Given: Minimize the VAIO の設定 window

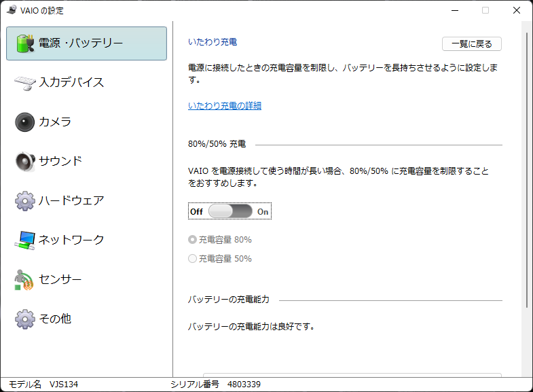Looking at the screenshot, I should click(455, 11).
